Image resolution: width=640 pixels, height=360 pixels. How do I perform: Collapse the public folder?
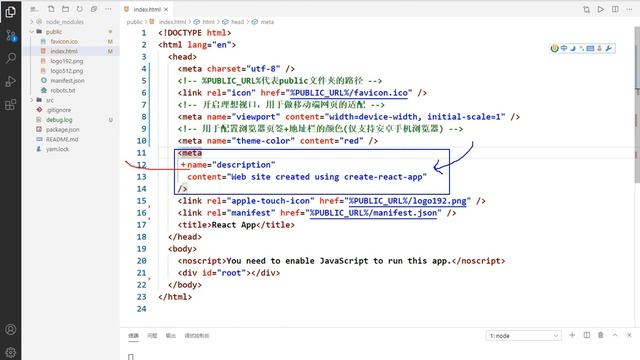point(31,31)
